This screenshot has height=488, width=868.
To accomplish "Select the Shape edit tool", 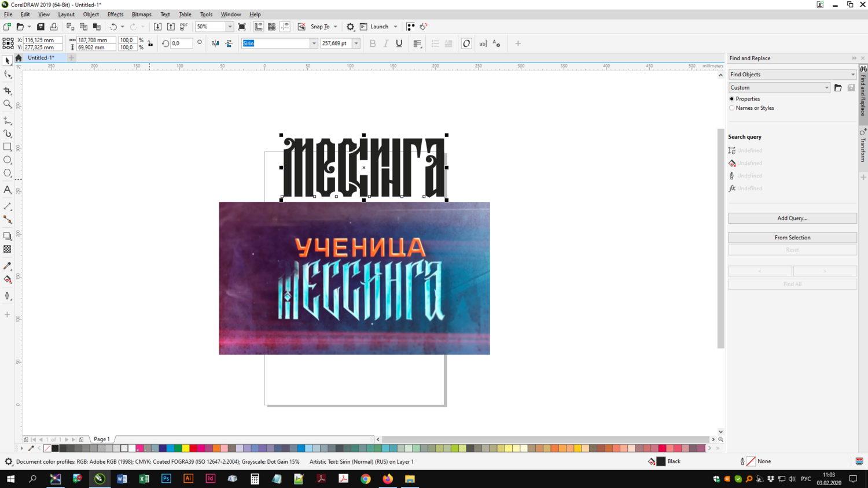I will click(8, 75).
